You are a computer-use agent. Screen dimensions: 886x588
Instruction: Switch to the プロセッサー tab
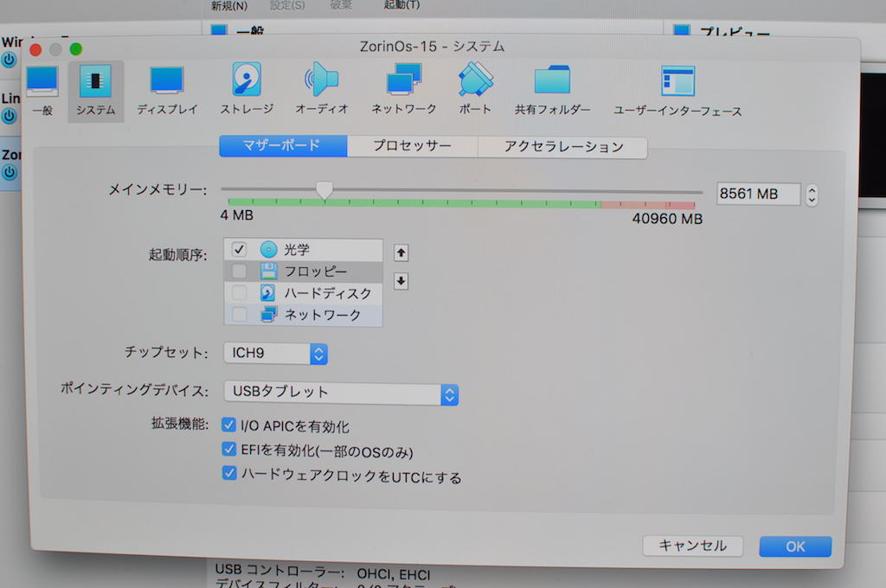412,146
